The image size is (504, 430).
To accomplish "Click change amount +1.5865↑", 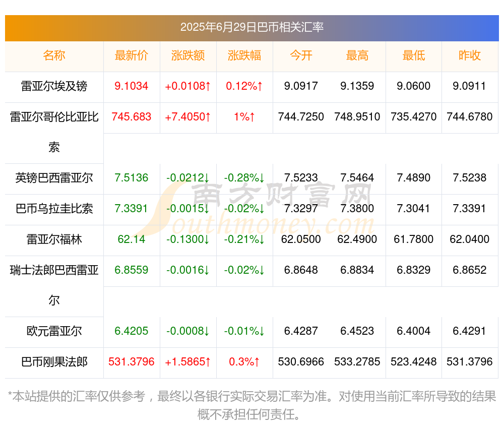I will pos(188,362).
